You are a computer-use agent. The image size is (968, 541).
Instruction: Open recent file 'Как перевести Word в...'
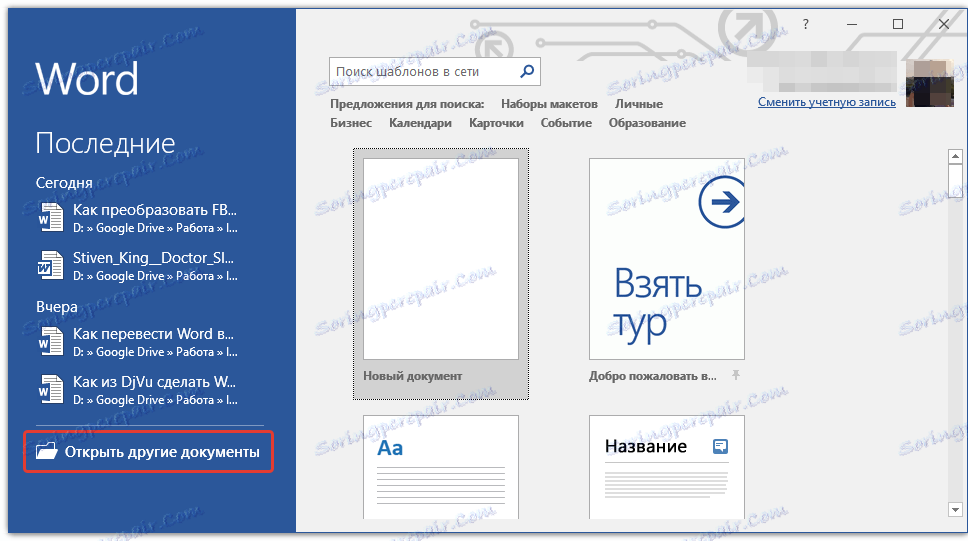click(138, 342)
